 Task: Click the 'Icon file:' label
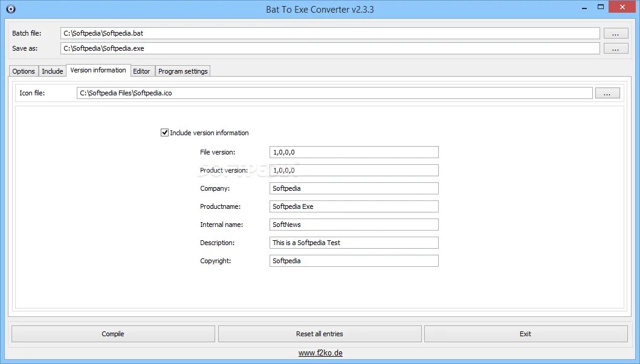click(32, 93)
